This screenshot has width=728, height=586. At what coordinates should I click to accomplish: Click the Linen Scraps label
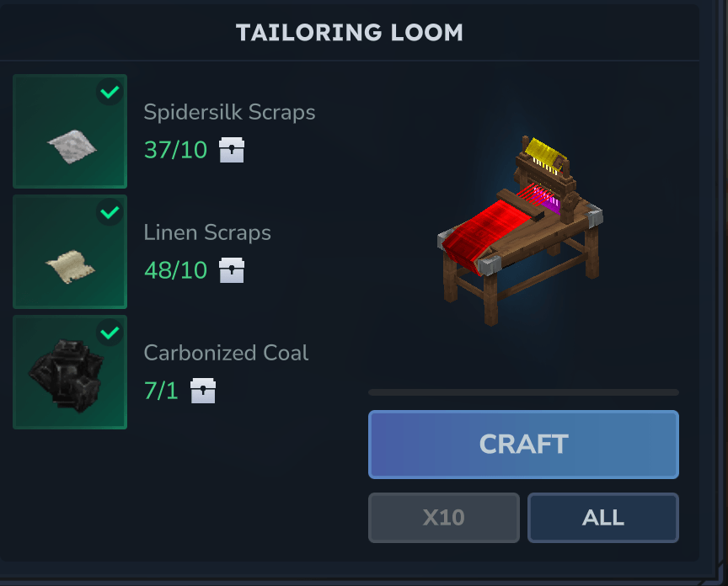[207, 232]
